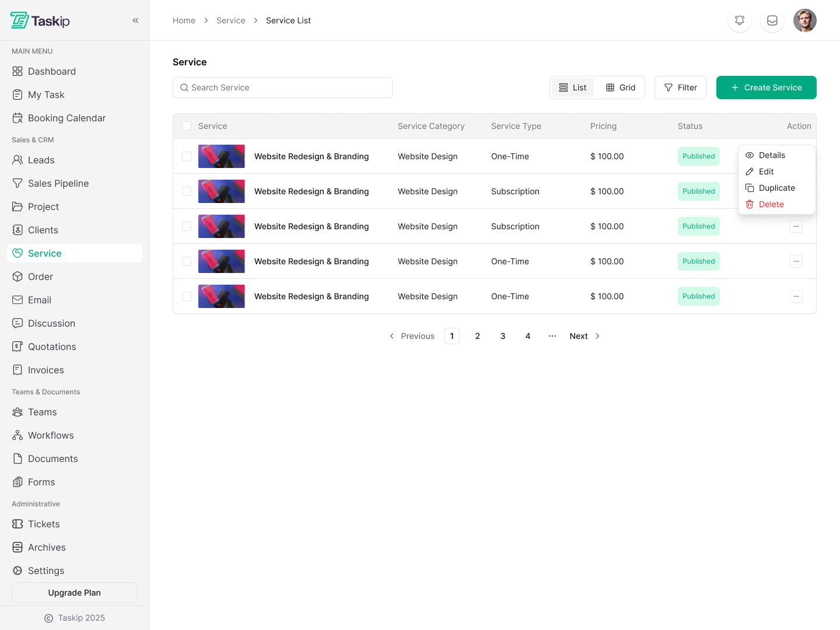Click the Upgrade Plan button
Screen dimensions: 840x630
75,593
